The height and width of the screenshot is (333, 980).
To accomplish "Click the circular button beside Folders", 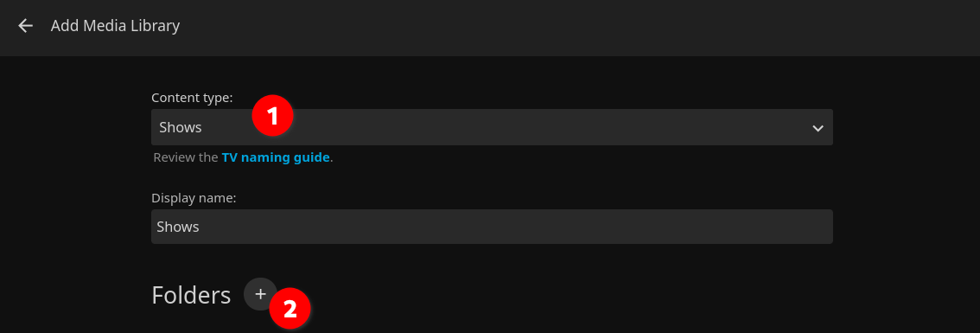I will [260, 293].
